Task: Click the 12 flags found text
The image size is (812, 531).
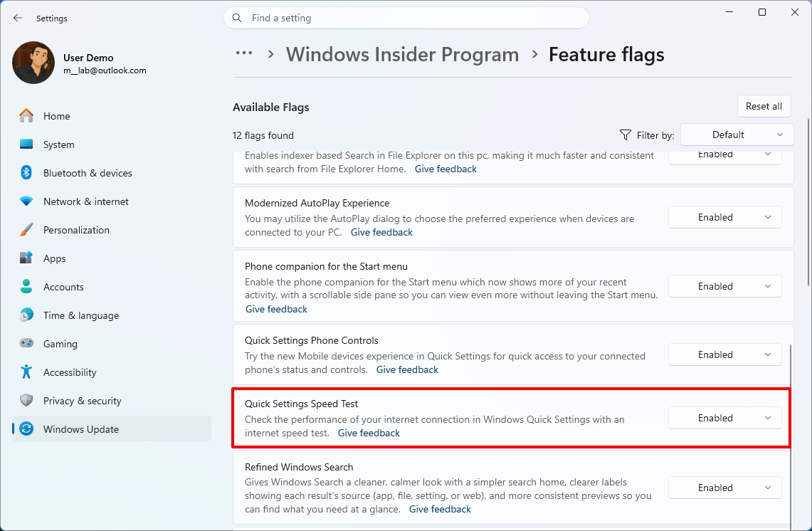Action: click(x=263, y=135)
